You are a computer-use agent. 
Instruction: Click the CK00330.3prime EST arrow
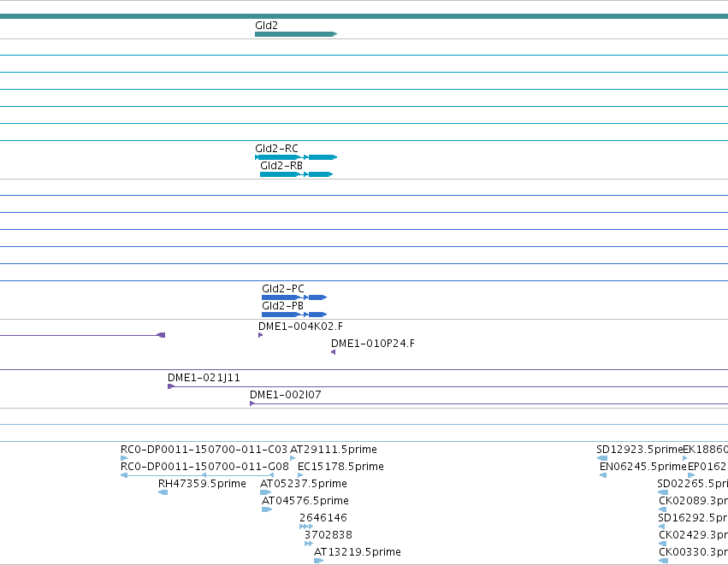[664, 561]
